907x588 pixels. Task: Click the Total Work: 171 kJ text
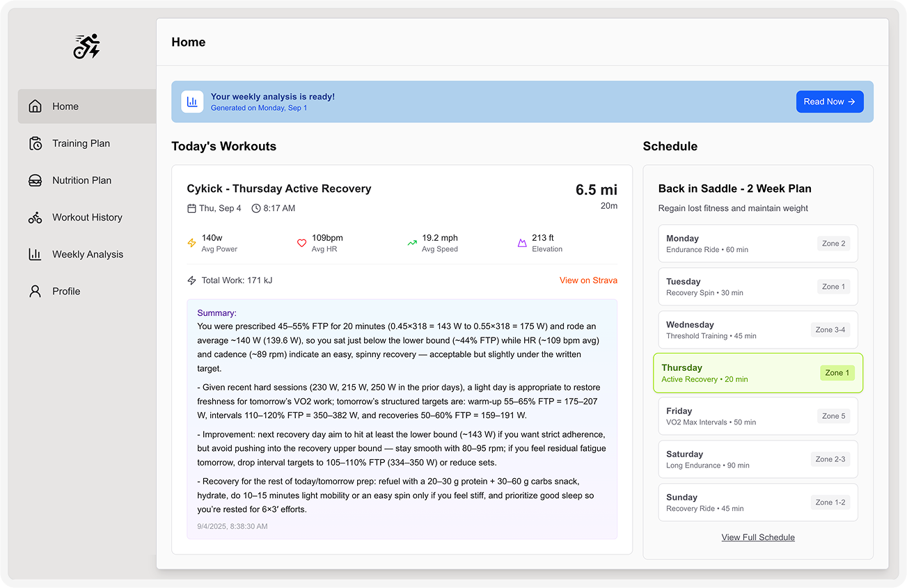click(x=237, y=280)
